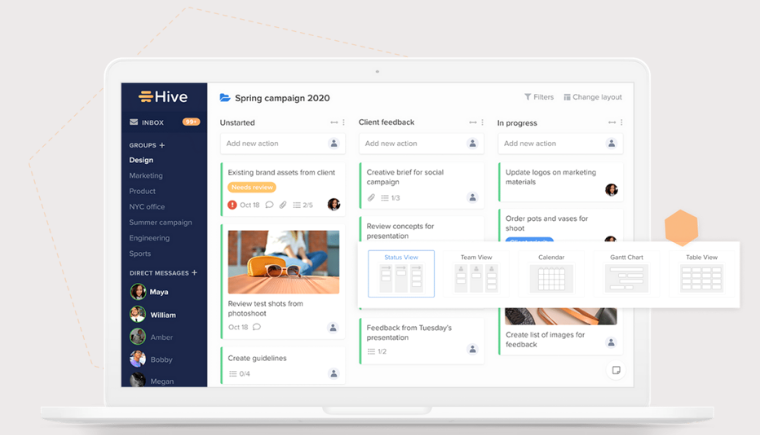760x435 pixels.
Task: Click Add new action field in Client feedback
Action: [421, 144]
